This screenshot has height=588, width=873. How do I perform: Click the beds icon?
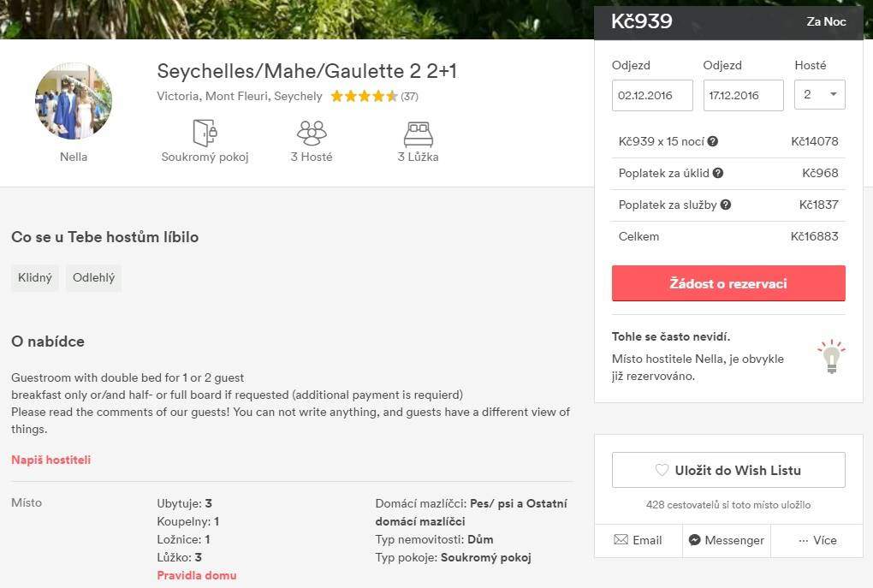[x=418, y=134]
